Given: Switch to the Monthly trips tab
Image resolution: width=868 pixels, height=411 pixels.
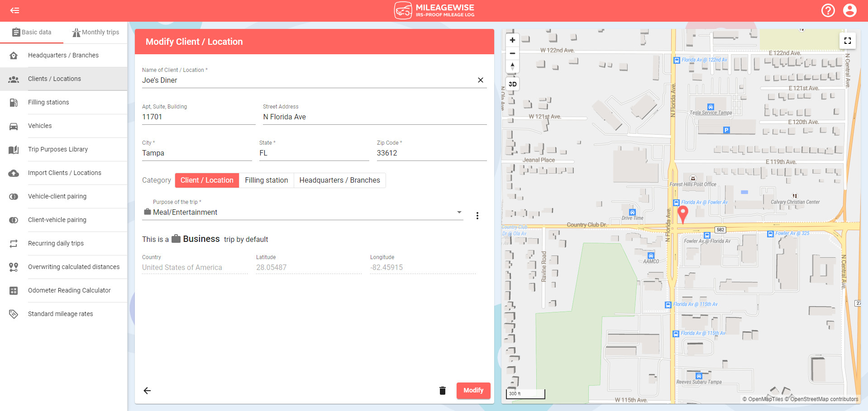Looking at the screenshot, I should pyautogui.click(x=95, y=32).
